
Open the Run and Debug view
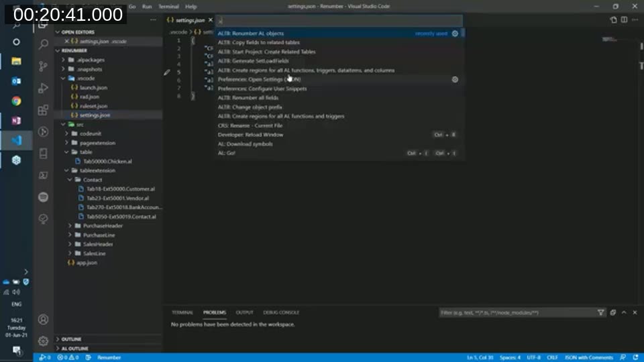43,88
